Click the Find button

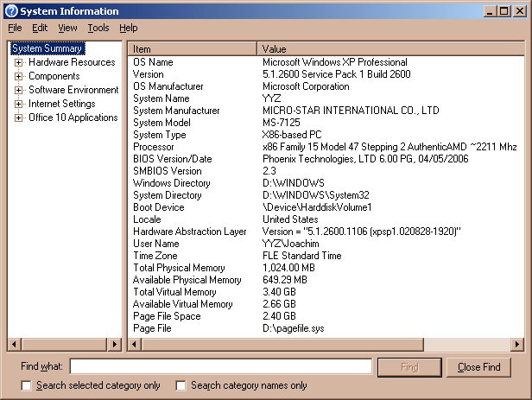[x=409, y=367]
